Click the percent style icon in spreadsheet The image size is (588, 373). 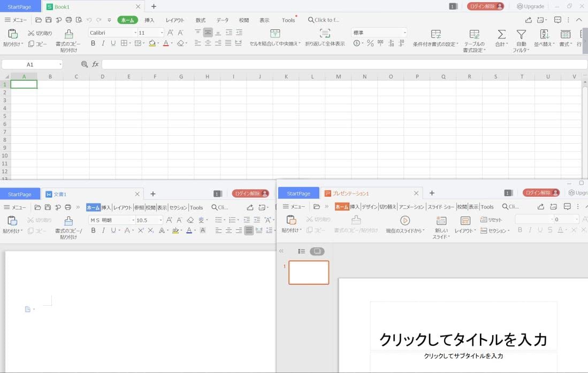coord(370,43)
